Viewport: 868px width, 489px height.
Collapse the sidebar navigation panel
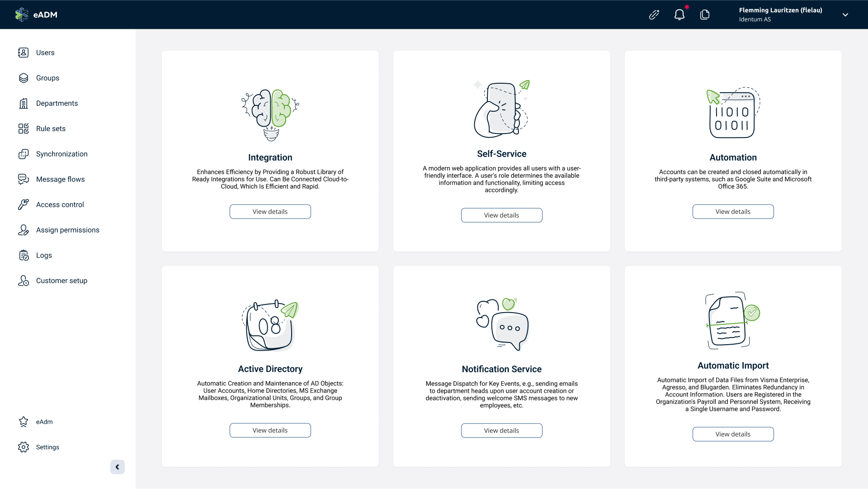coord(117,467)
